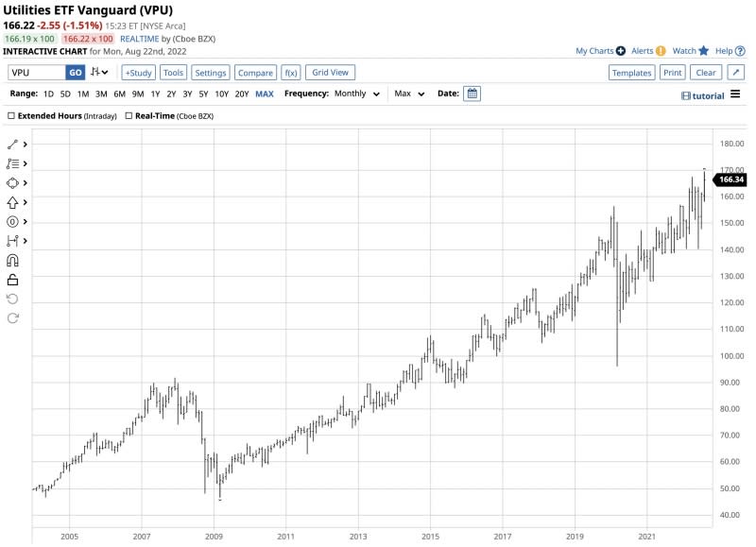This screenshot has width=756, height=547.
Task: Open the My Charts link
Action: 593,51
